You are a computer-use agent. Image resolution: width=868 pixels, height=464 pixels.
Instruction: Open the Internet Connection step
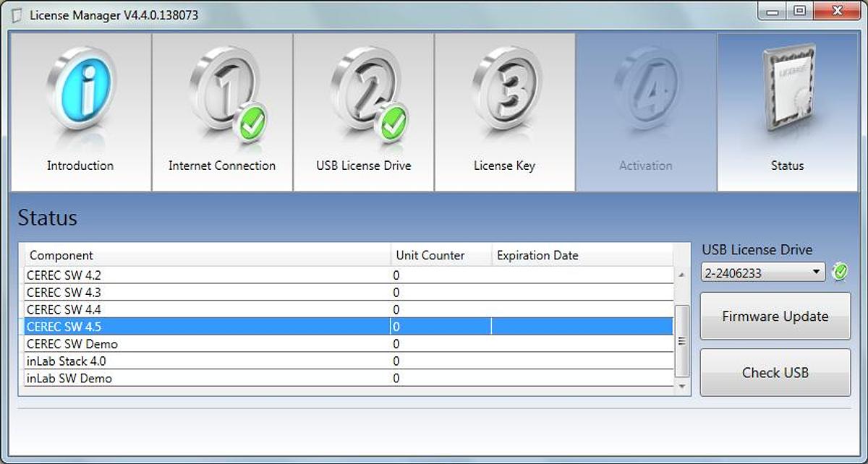click(222, 112)
